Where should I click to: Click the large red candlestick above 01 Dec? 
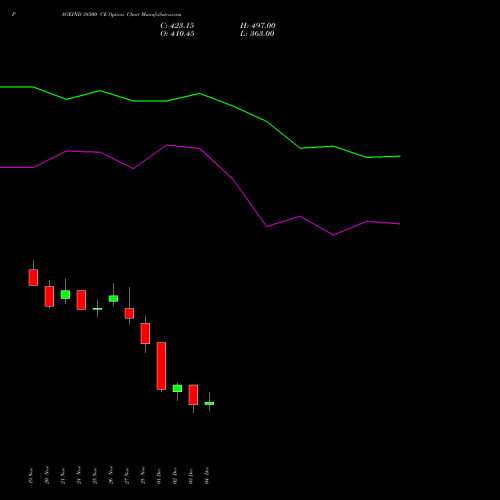pyautogui.click(x=161, y=366)
